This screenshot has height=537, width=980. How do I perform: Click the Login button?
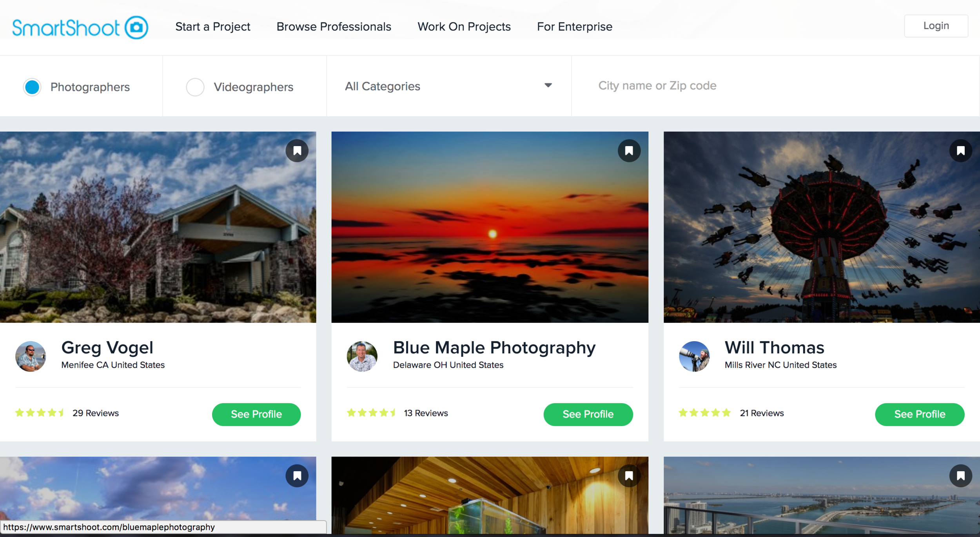click(936, 26)
